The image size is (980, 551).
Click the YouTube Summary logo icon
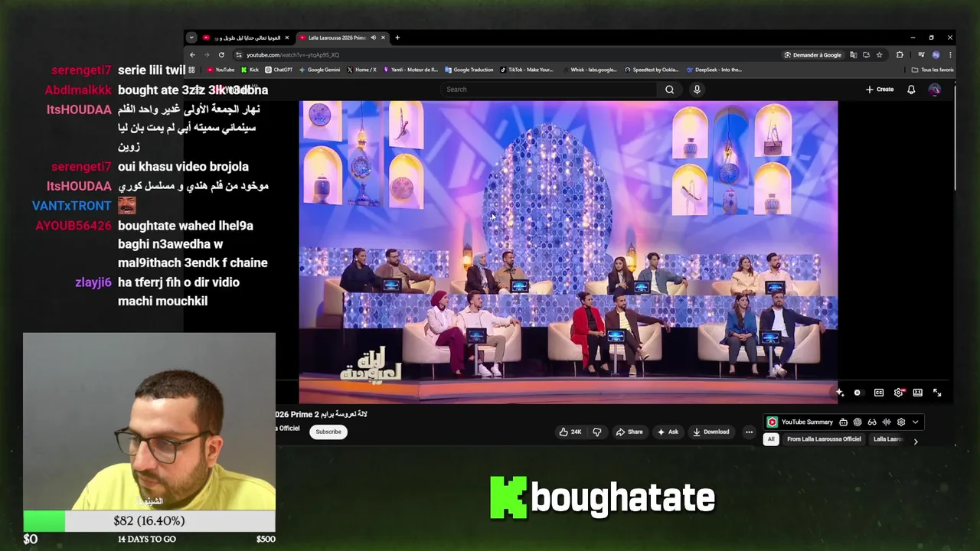773,422
